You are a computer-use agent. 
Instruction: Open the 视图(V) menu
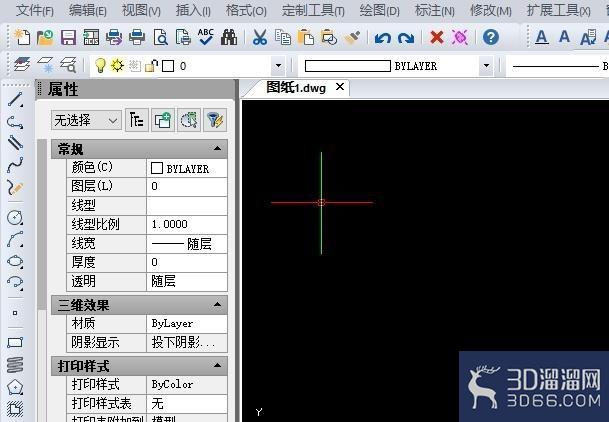point(141,10)
